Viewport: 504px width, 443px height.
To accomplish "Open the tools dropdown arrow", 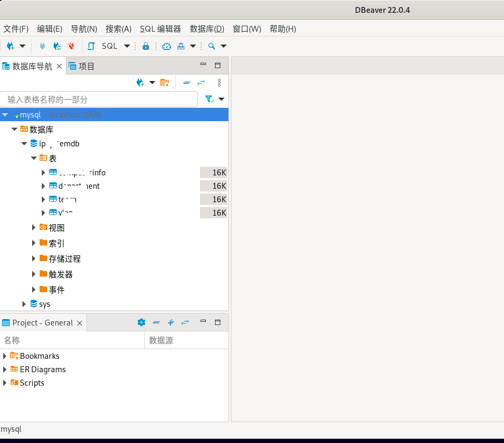I will [193, 46].
